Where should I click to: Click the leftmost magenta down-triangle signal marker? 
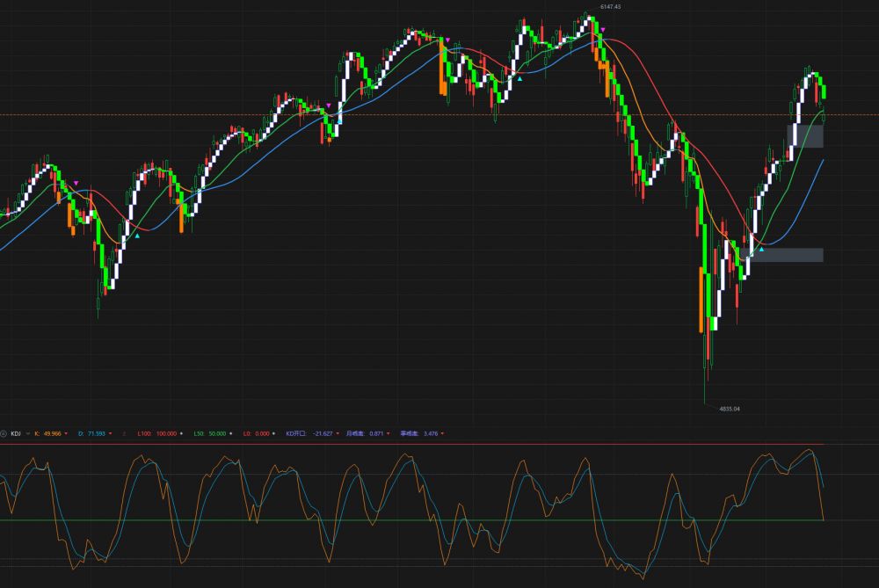coord(76,184)
